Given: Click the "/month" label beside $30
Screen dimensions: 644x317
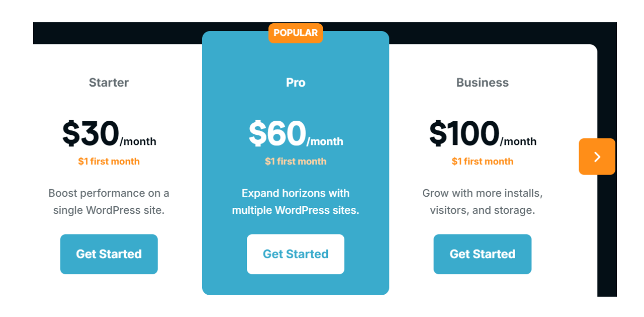Looking at the screenshot, I should [x=138, y=142].
